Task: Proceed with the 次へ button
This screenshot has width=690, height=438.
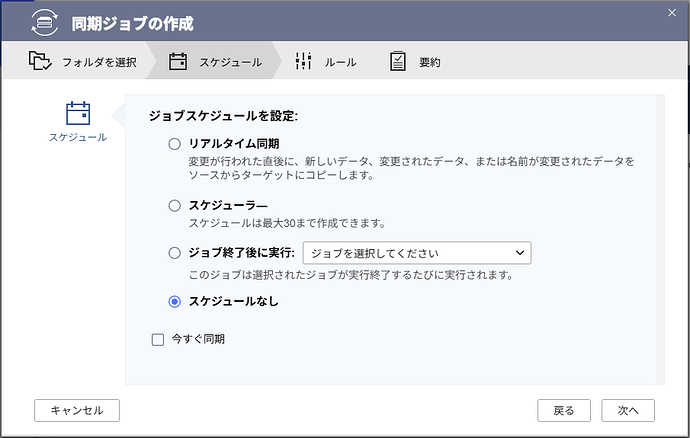Action: pyautogui.click(x=628, y=410)
